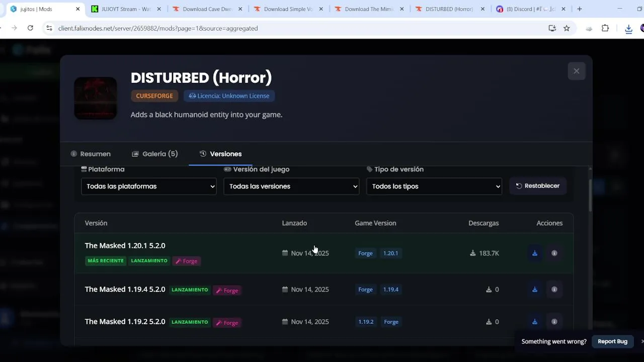Image resolution: width=644 pixels, height=362 pixels.
Task: Close the Download Simple Voice tab
Action: [321, 9]
